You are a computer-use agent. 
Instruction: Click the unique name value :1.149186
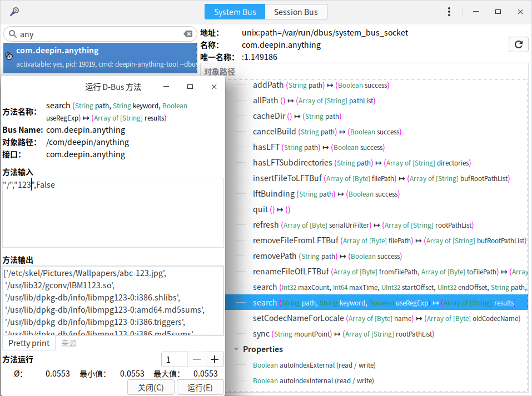(x=260, y=57)
